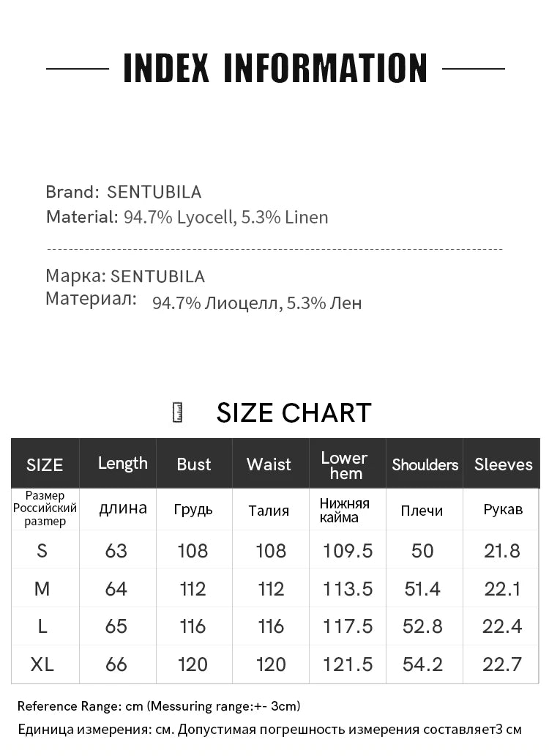The image size is (549, 756).
Task: Click the Waist column header
Action: [269, 464]
